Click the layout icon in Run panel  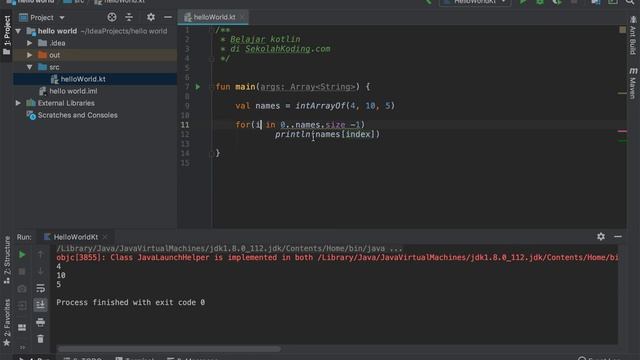[x=22, y=327]
